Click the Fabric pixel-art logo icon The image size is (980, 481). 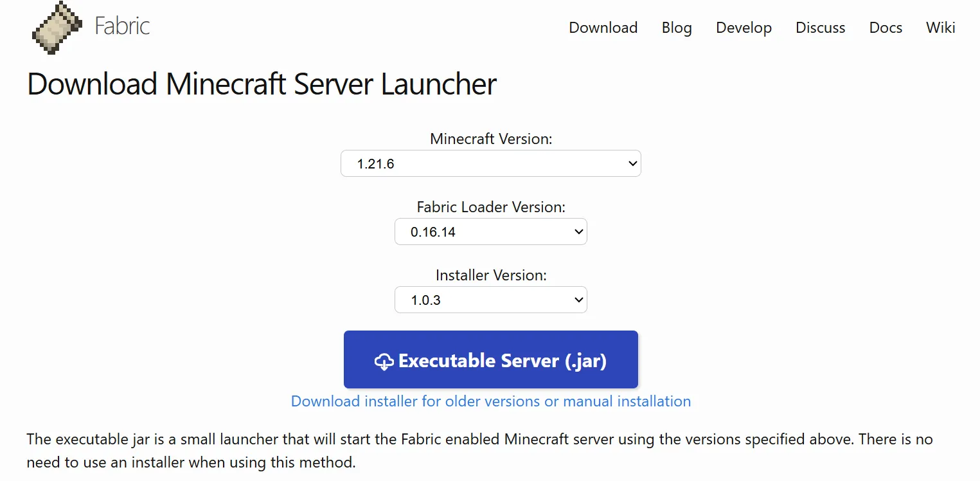[x=57, y=26]
